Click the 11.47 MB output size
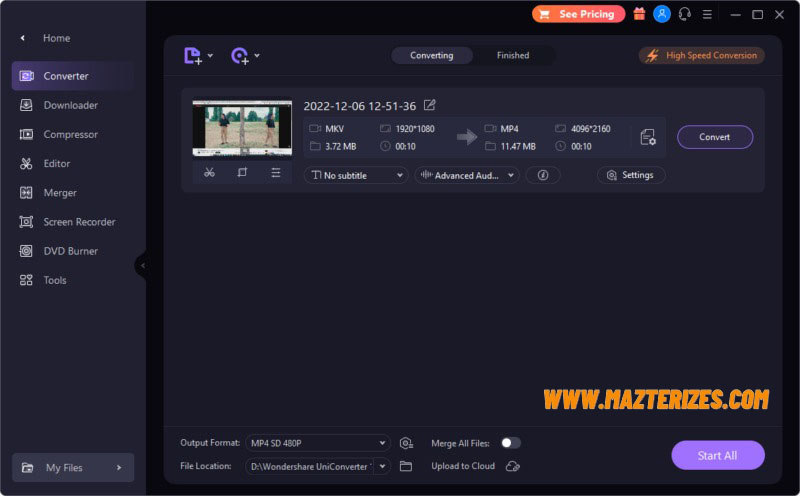 (x=518, y=146)
